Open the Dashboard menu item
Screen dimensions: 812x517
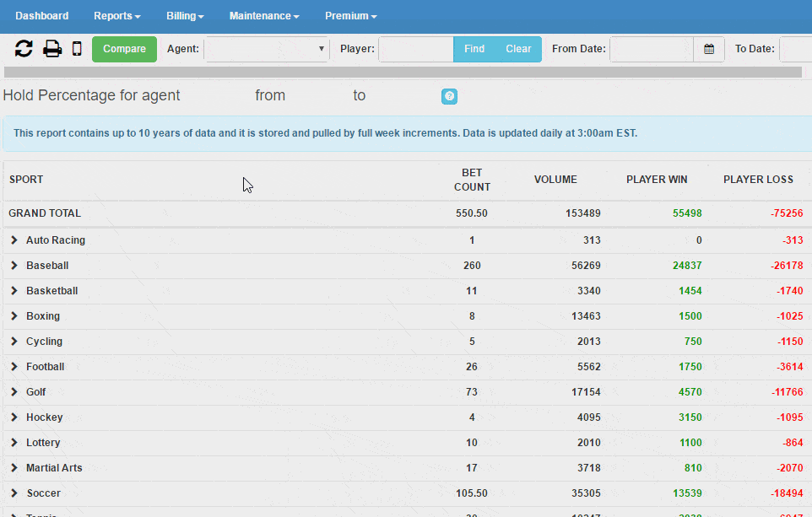coord(42,16)
